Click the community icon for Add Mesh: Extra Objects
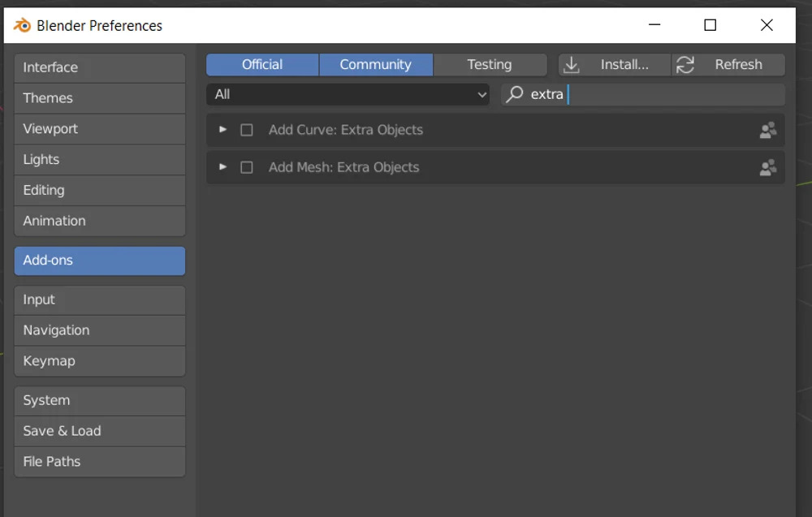812x517 pixels. point(767,167)
